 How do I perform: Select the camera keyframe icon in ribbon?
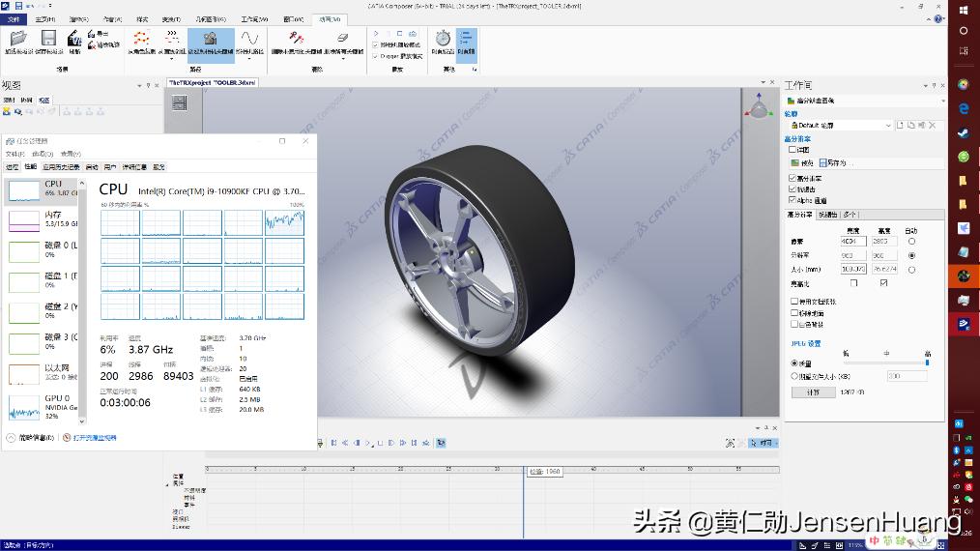(210, 39)
